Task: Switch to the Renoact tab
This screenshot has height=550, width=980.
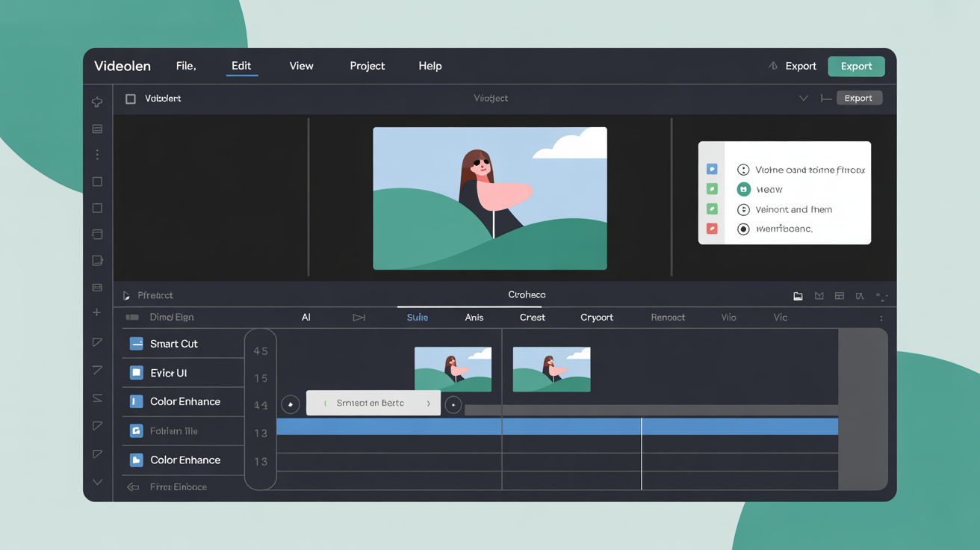Action: [668, 318]
